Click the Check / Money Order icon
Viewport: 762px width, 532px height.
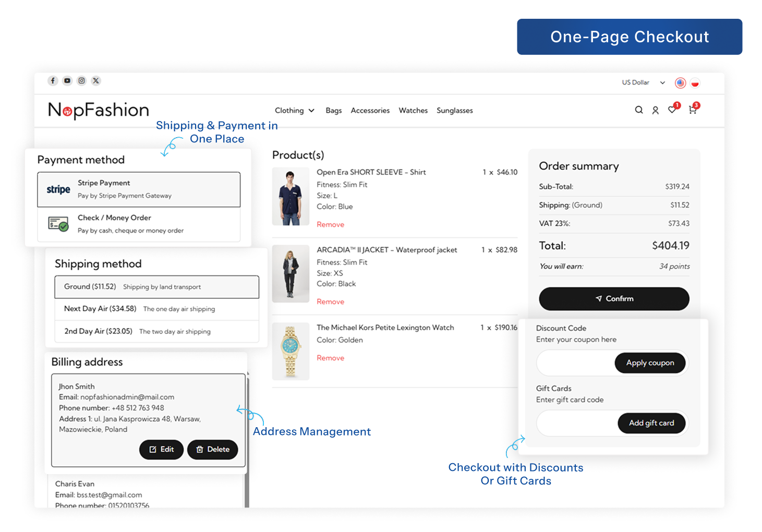pyautogui.click(x=58, y=224)
